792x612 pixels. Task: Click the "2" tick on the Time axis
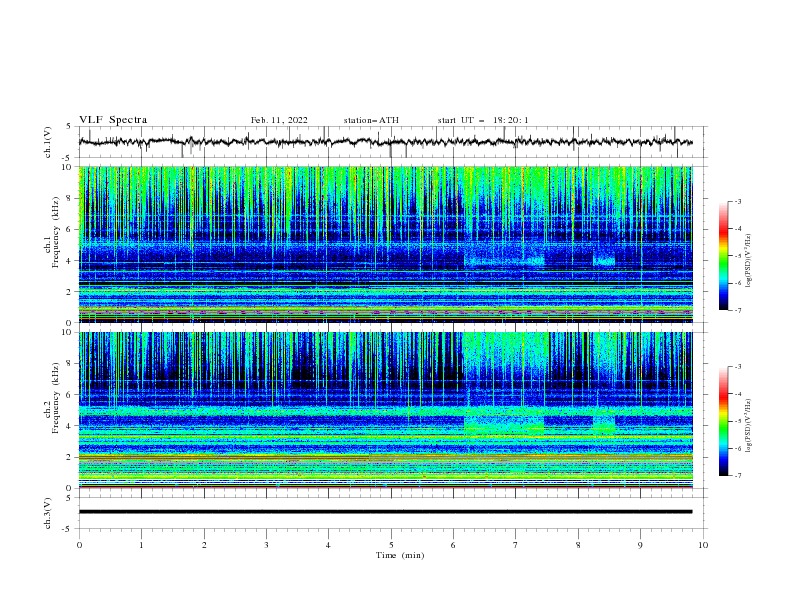coord(204,545)
